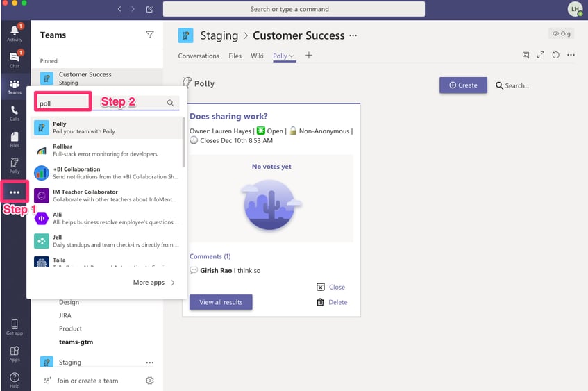
Task: Click the filter funnel icon beside Teams
Action: point(150,35)
